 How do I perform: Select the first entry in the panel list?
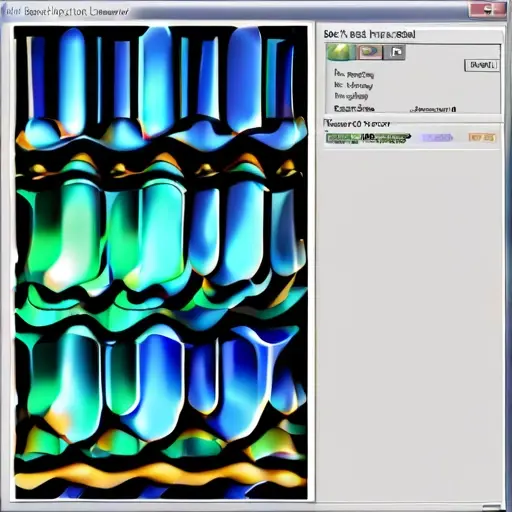point(354,74)
